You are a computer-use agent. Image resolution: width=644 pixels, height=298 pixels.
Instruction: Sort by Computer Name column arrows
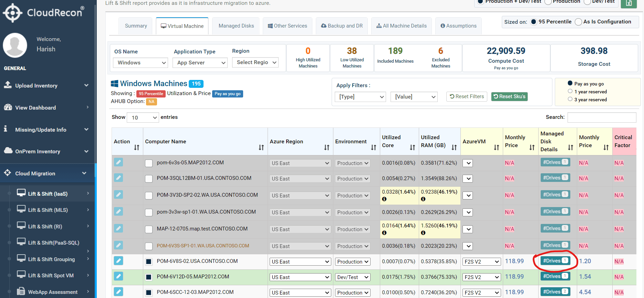click(x=261, y=147)
